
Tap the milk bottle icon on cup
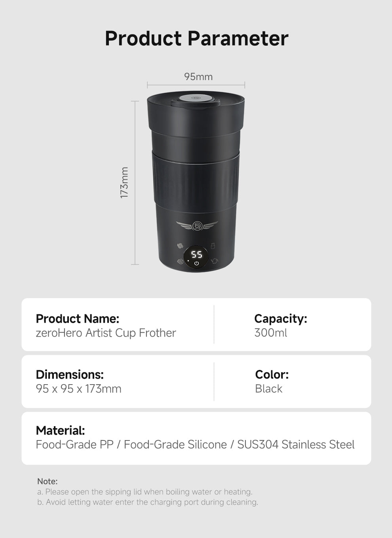click(213, 246)
